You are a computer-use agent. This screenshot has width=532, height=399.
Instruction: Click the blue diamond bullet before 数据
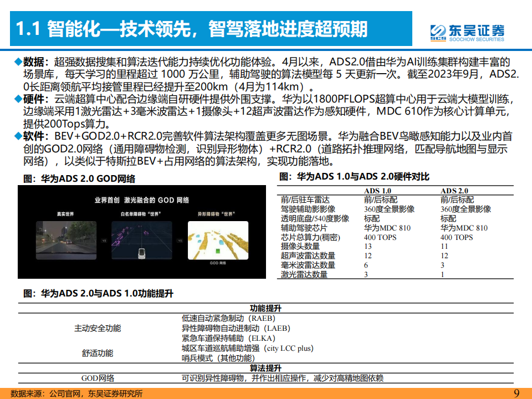18,62
